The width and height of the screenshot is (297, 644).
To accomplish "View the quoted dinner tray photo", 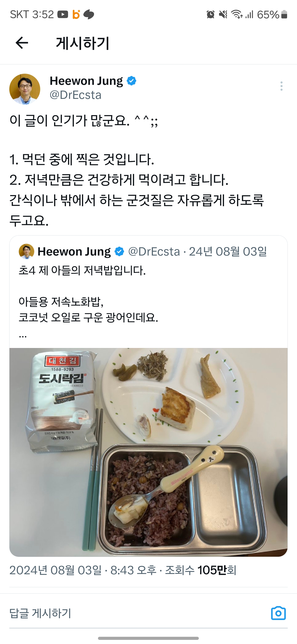I will coord(148,452).
